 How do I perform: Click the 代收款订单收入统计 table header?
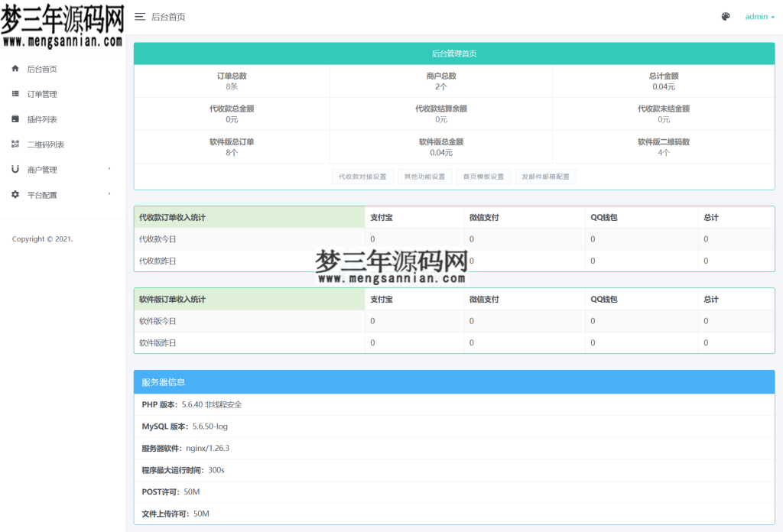[x=249, y=217]
